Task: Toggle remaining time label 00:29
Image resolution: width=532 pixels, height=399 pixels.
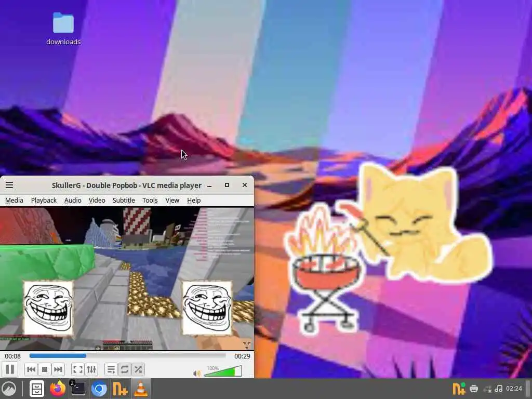Action: [242, 356]
